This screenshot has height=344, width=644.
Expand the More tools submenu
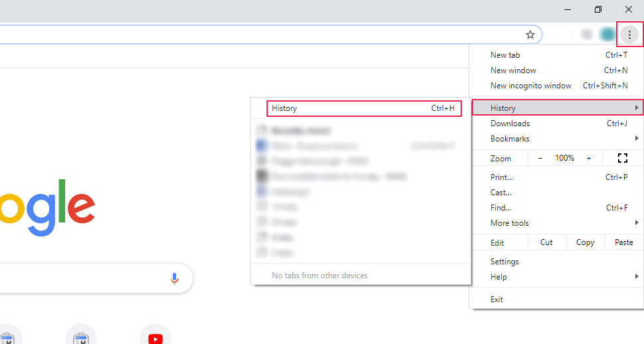tap(556, 223)
